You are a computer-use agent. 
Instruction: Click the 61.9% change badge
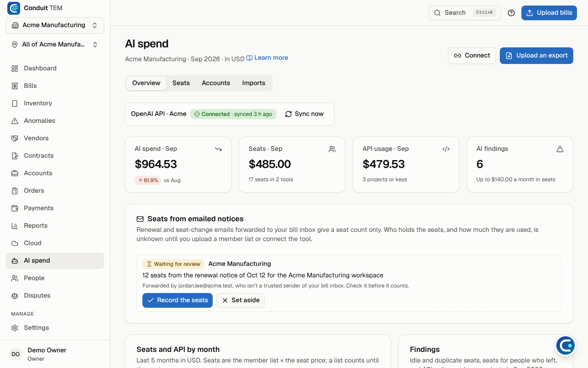(x=147, y=180)
